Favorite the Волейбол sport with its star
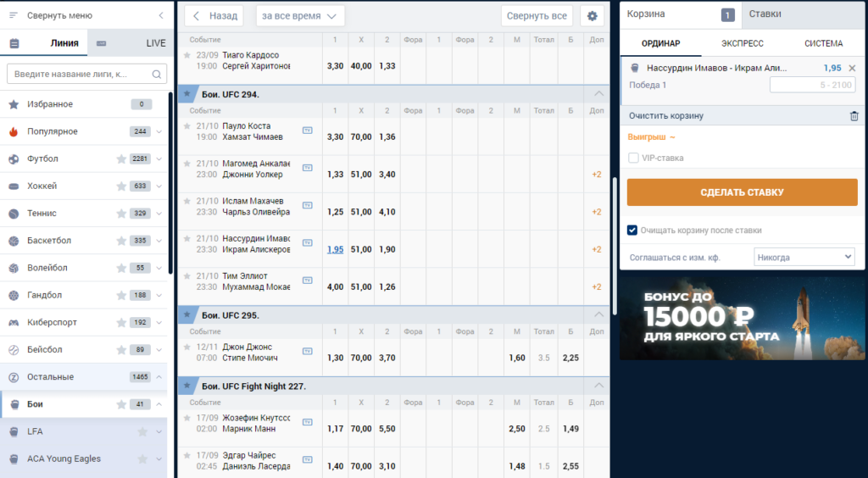 coord(121,268)
